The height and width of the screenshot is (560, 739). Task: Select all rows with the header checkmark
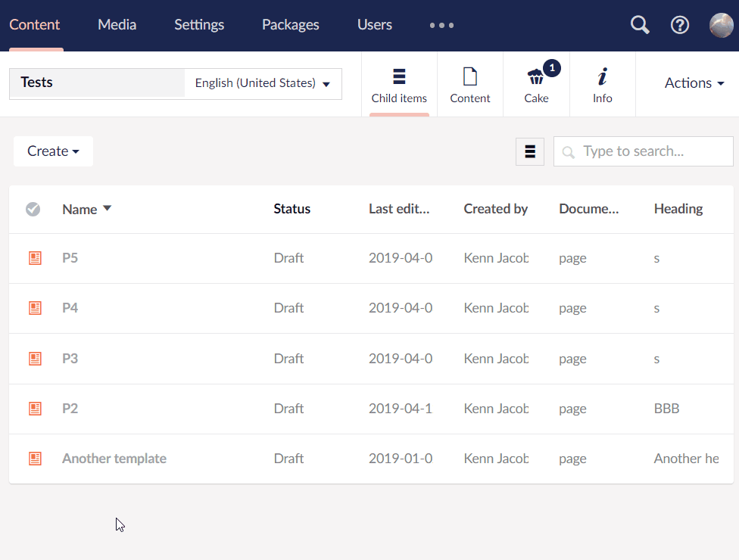point(33,209)
